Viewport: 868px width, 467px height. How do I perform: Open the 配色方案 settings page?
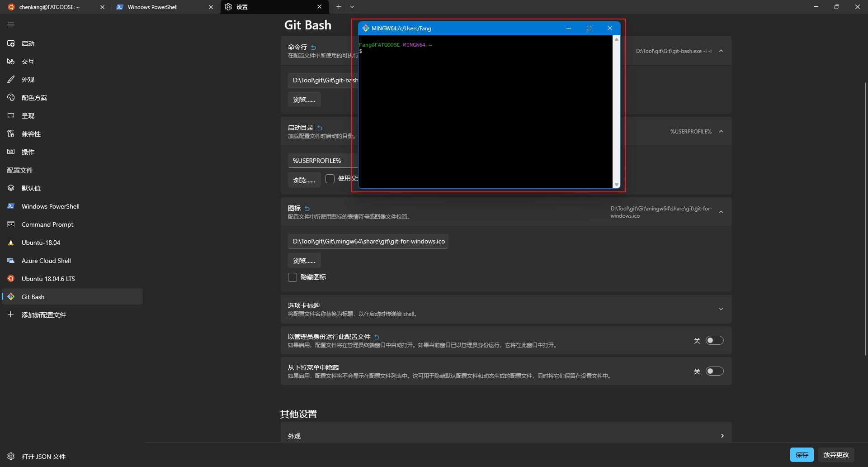(x=72, y=98)
